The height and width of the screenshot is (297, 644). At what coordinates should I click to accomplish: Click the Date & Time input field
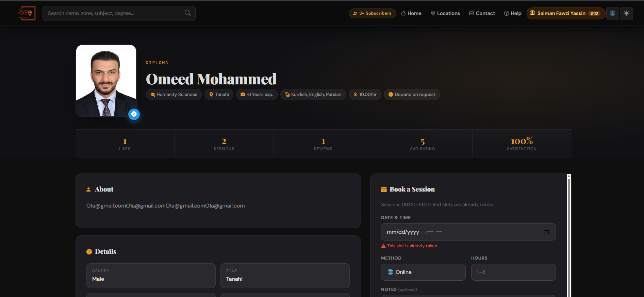click(x=468, y=232)
